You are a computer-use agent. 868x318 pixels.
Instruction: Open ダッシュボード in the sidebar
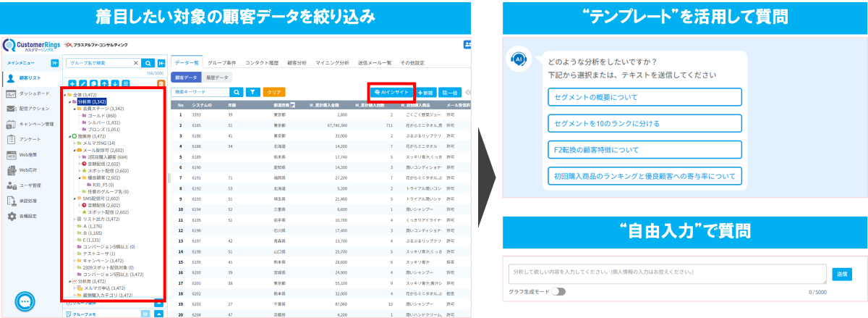pos(29,93)
